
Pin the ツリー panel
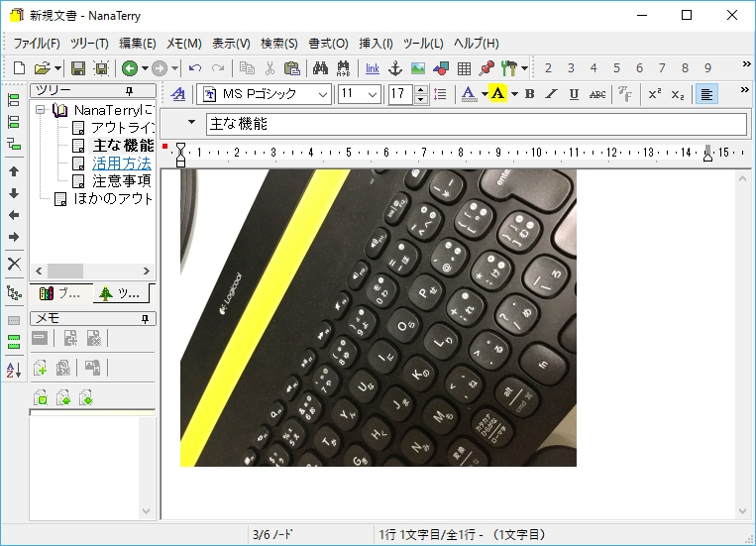point(129,91)
